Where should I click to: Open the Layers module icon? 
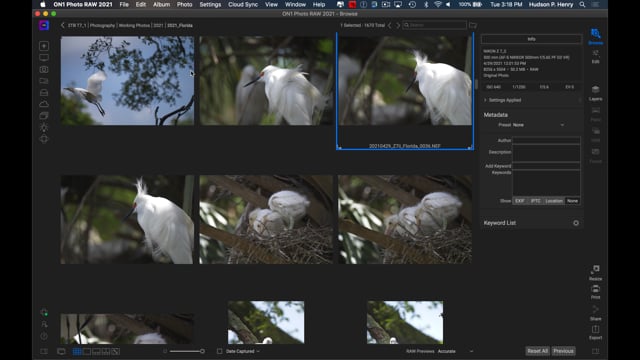click(x=596, y=93)
